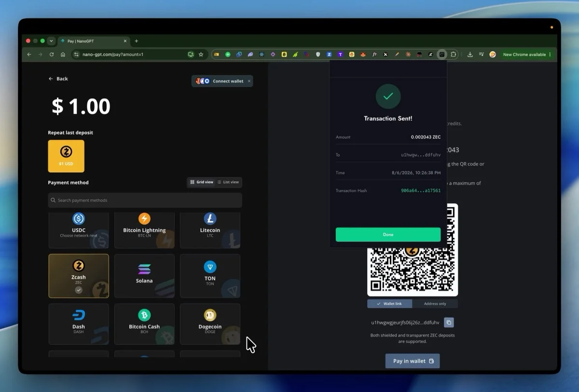579x392 pixels.
Task: Open a new browser tab
Action: (136, 41)
